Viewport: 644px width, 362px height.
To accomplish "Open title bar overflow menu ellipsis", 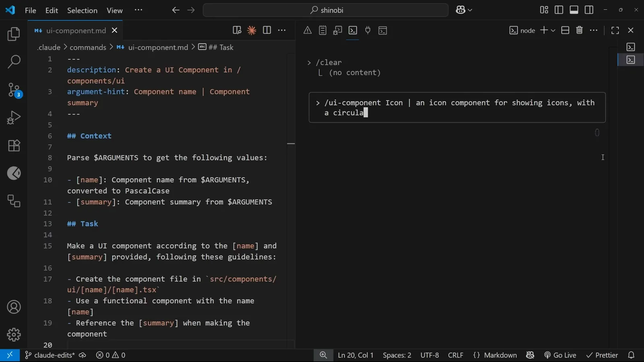I will pyautogui.click(x=138, y=10).
